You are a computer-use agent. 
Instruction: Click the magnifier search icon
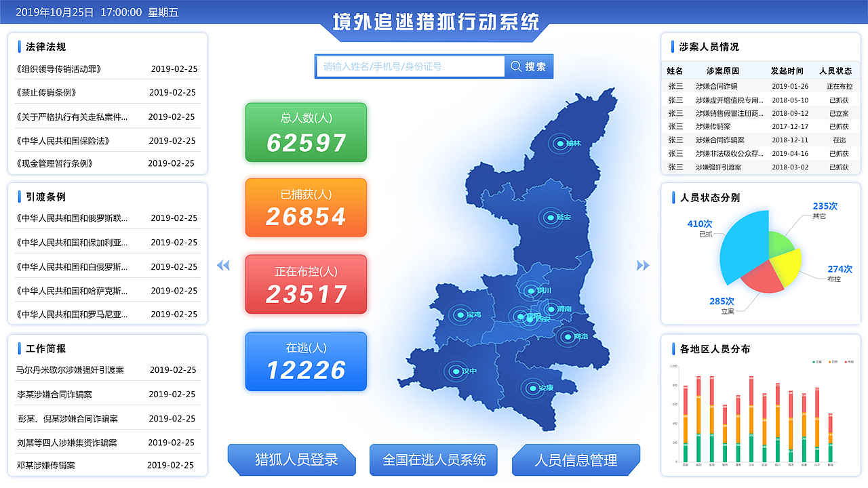(x=517, y=66)
